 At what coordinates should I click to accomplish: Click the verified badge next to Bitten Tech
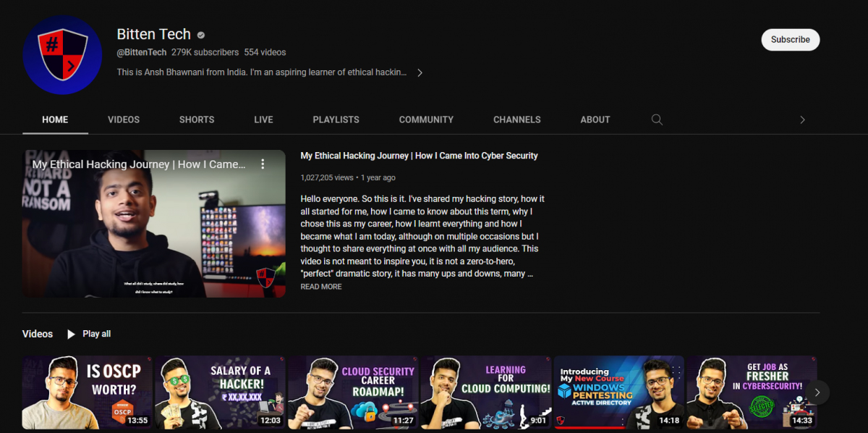coord(201,35)
